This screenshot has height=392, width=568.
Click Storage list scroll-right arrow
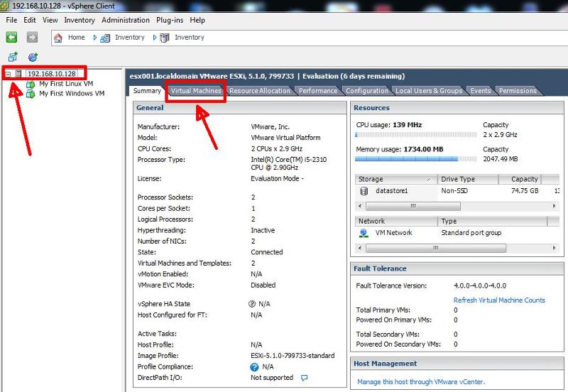coord(555,206)
